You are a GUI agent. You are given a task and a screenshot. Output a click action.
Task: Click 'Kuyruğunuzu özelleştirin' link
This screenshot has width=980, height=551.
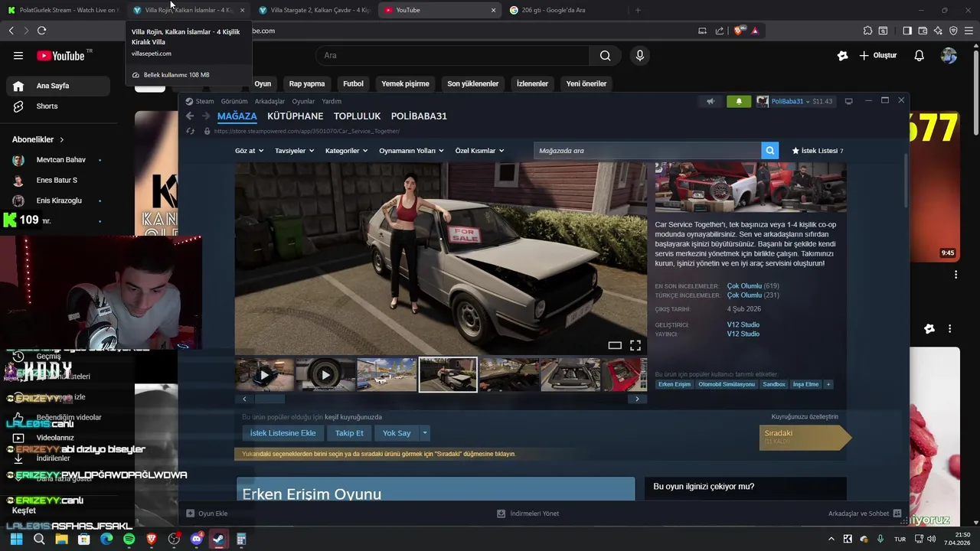click(x=805, y=417)
